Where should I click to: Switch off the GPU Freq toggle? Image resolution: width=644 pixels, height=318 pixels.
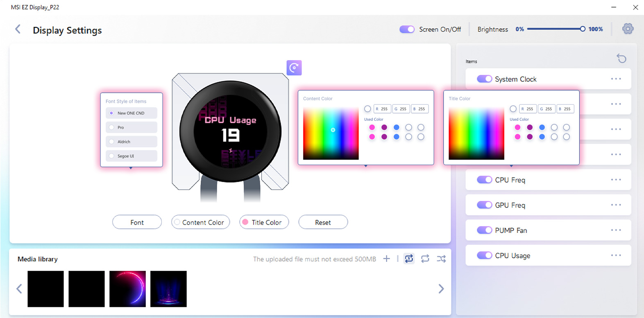point(485,205)
